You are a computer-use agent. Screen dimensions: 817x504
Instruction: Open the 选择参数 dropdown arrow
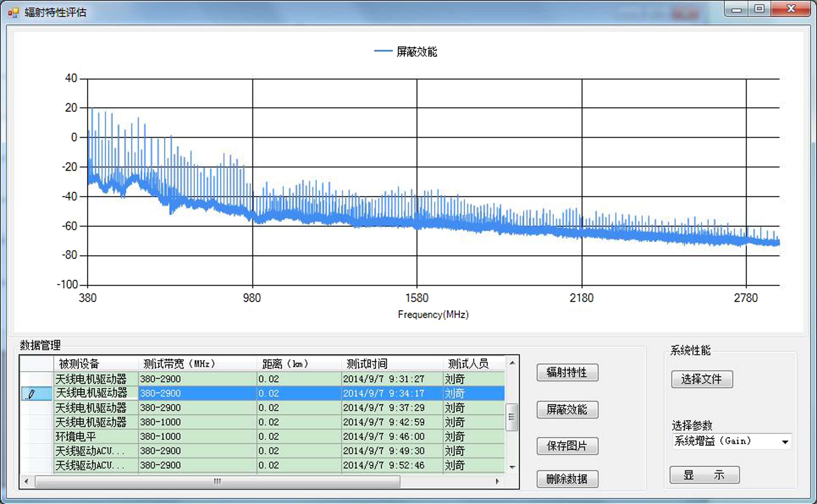click(x=785, y=442)
